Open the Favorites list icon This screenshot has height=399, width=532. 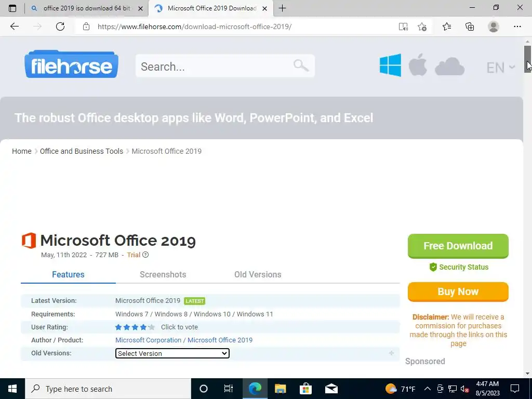pyautogui.click(x=447, y=26)
